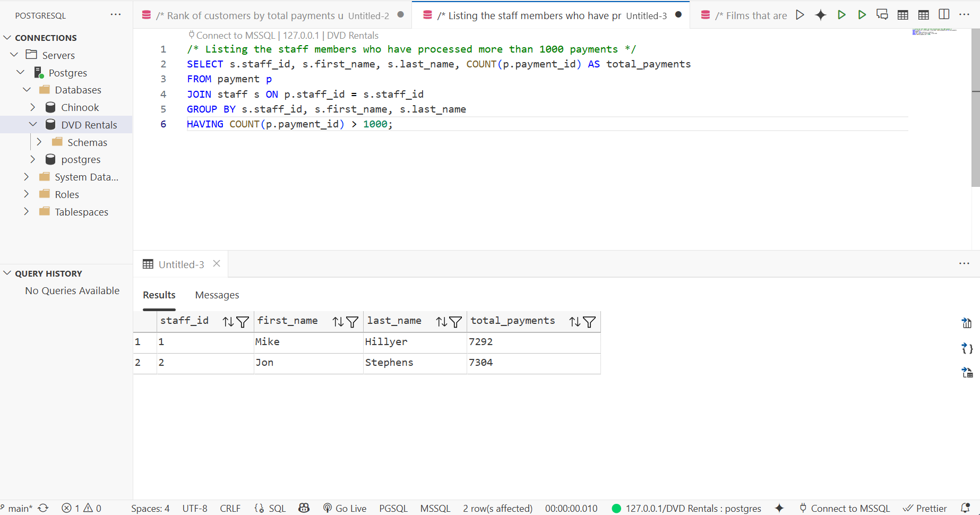Select the 'Hillyer' cell in results
The image size is (980, 515).
tap(415, 342)
